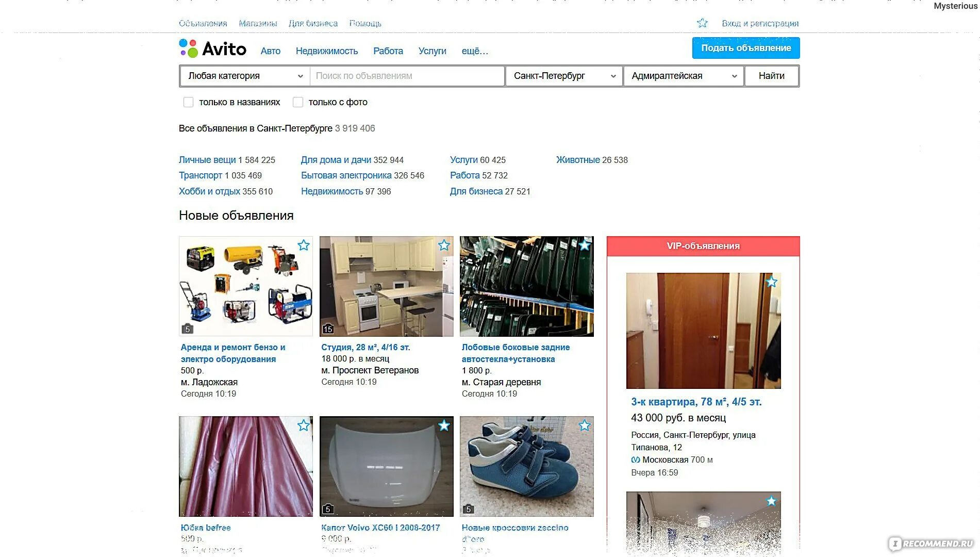Click 'Подать объявление' button
This screenshot has height=557, width=980.
[x=746, y=48]
